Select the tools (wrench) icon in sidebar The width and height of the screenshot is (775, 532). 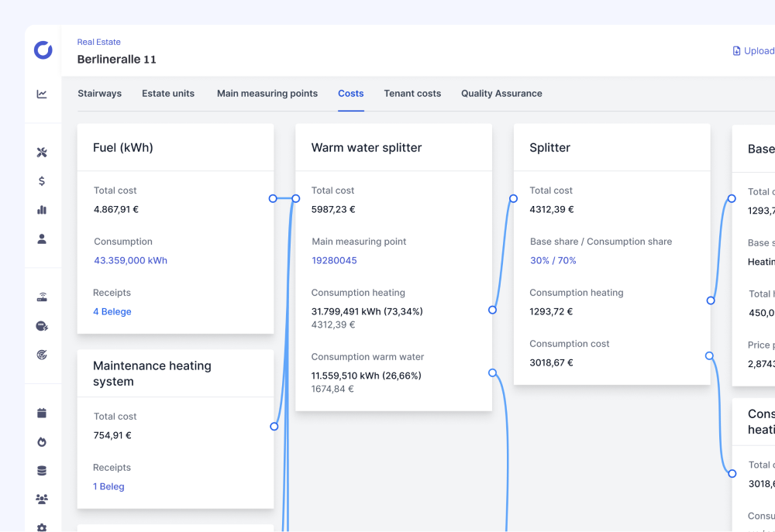tap(42, 152)
